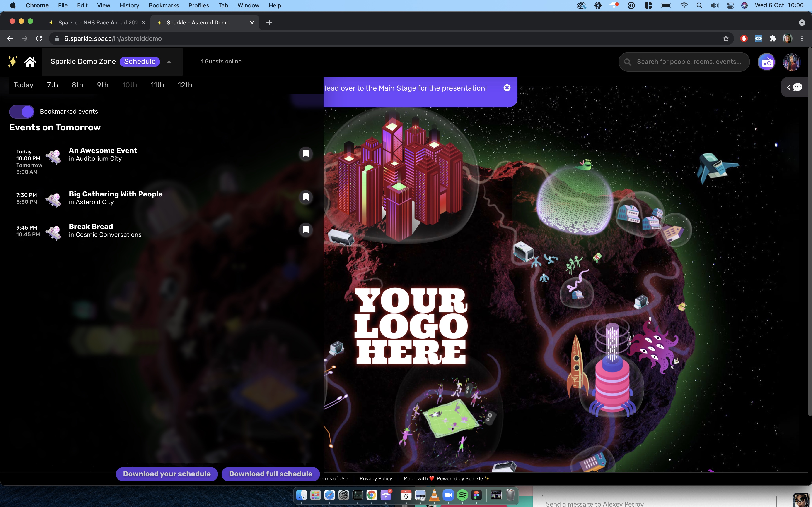Screen dimensions: 812x507
Task: Reload the page
Action: pos(39,38)
